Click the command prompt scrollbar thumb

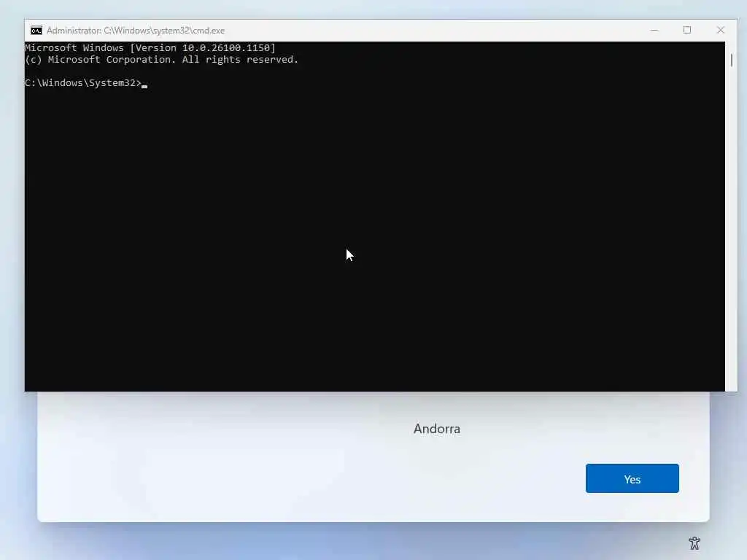coord(731,60)
